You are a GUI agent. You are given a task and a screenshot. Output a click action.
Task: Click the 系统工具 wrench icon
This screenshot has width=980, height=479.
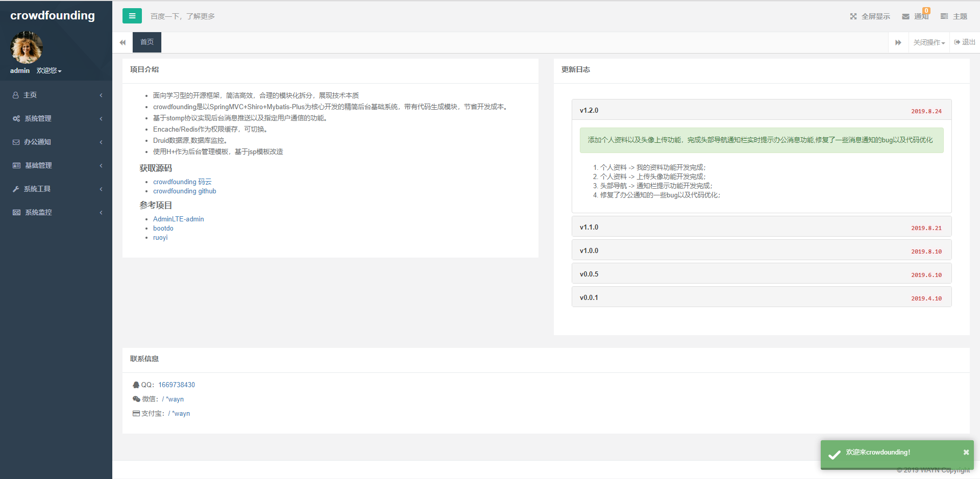pyautogui.click(x=16, y=189)
